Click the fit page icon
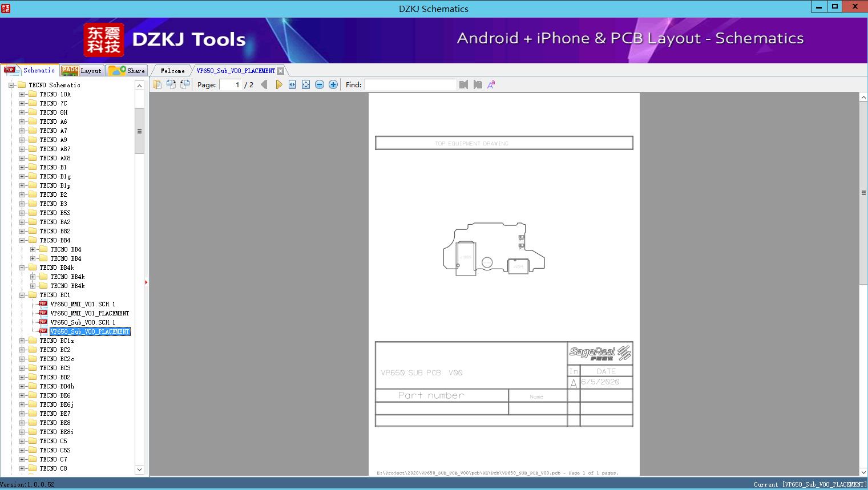 [306, 84]
